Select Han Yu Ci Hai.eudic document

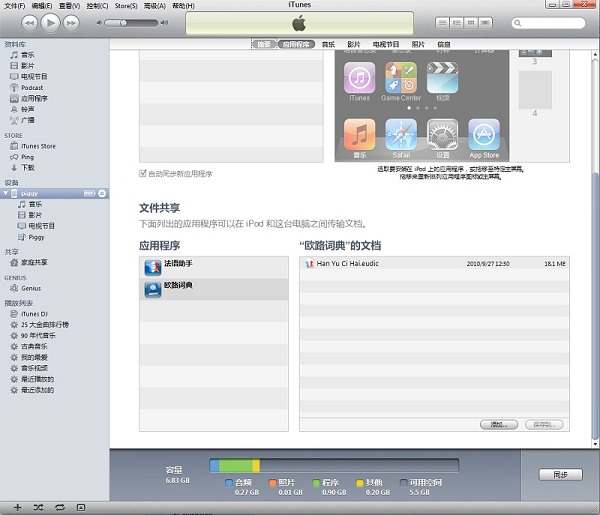[x=434, y=263]
